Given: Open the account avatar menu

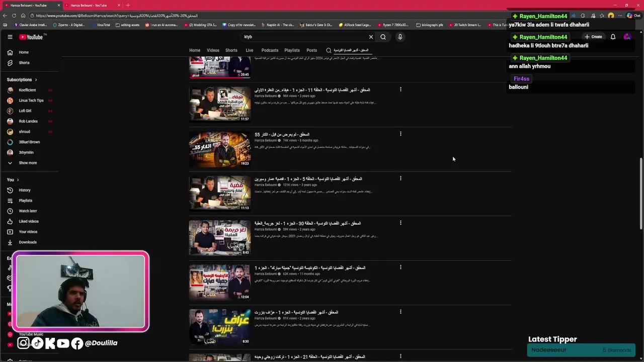Looking at the screenshot, I should 627,37.
